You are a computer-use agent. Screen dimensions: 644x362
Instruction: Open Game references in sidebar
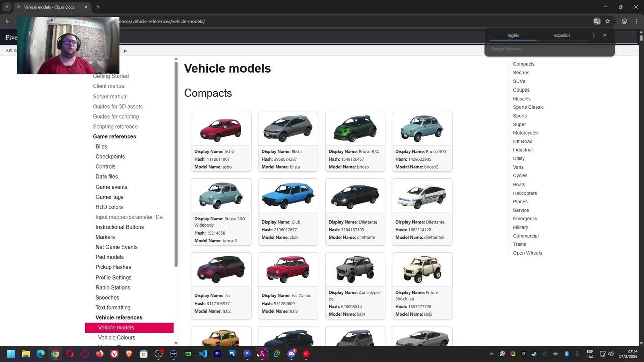pyautogui.click(x=114, y=137)
